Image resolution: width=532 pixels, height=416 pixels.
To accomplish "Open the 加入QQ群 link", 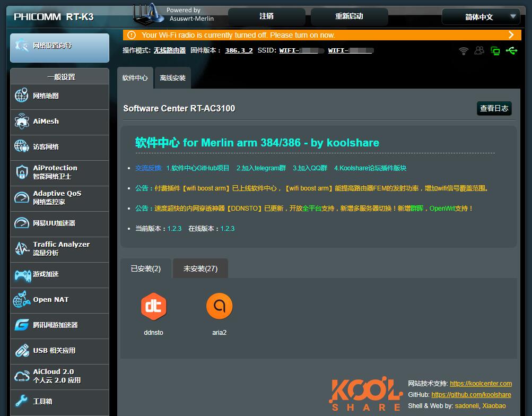I will point(310,168).
